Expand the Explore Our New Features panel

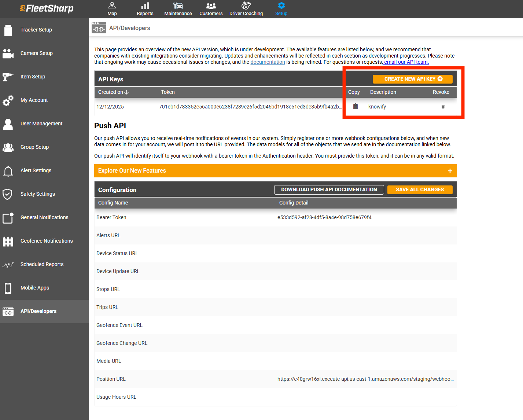(450, 171)
